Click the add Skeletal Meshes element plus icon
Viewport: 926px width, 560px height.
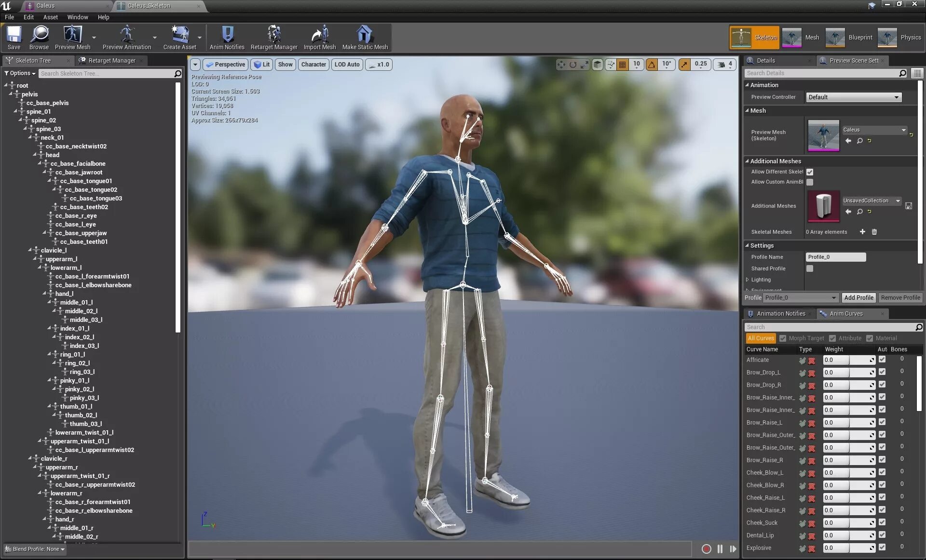pyautogui.click(x=862, y=232)
